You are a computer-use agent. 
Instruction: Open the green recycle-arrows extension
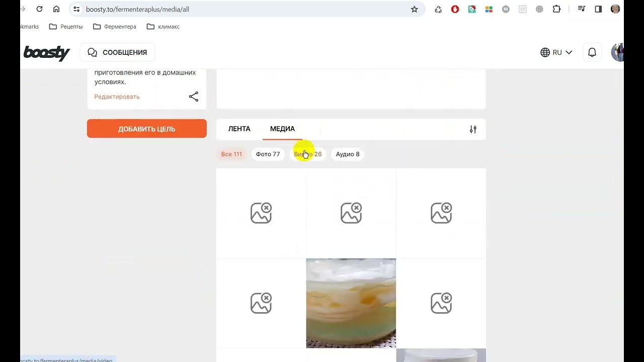438,9
